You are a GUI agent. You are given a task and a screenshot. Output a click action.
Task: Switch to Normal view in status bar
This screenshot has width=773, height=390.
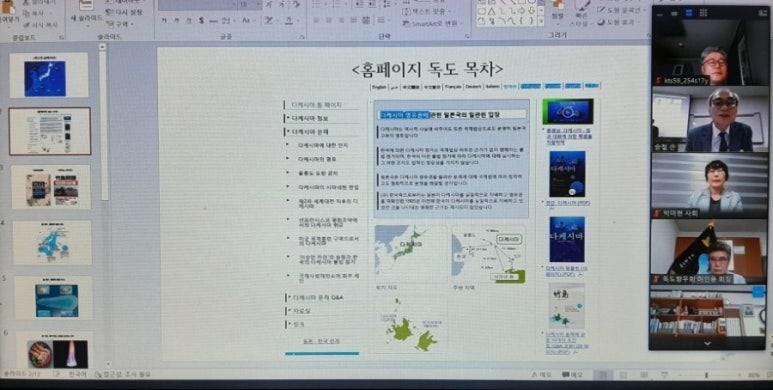[602, 376]
